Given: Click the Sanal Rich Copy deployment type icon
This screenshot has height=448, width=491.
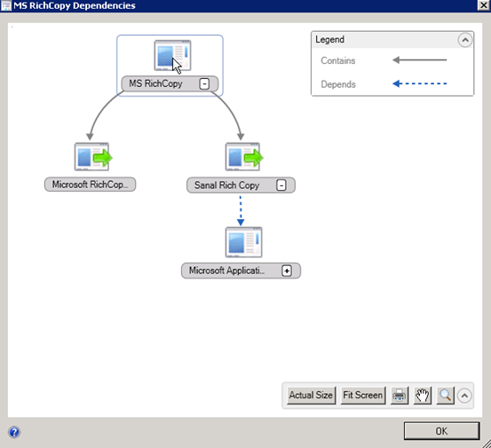Looking at the screenshot, I should point(244,157).
